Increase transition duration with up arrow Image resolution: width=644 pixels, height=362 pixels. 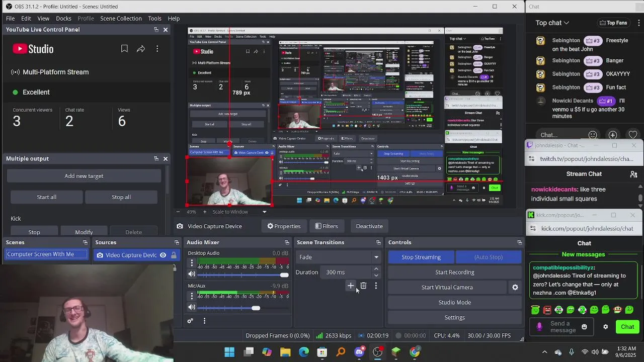point(376,269)
